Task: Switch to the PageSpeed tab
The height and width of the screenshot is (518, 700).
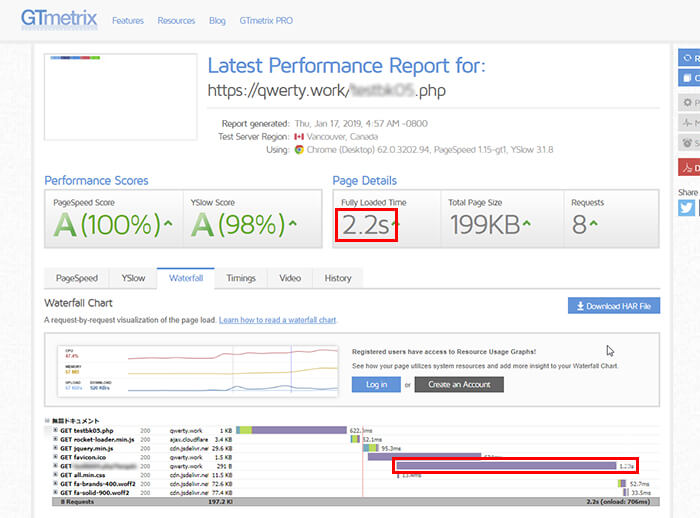Action: (x=77, y=278)
